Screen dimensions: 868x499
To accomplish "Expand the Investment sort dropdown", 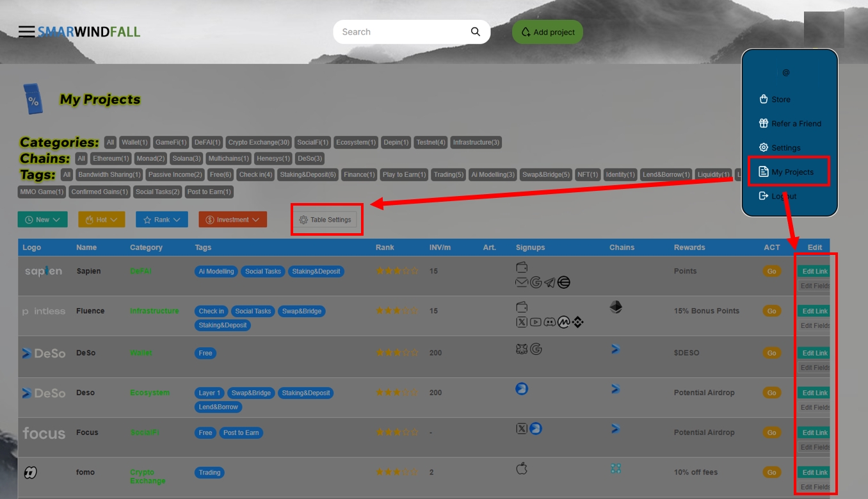I will [233, 220].
